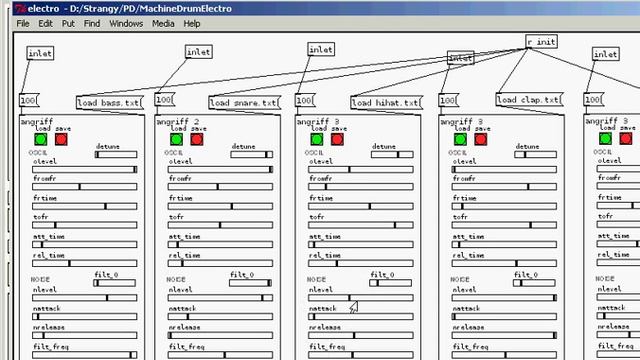
Task: Click the 100 number box above bass panel
Action: pyautogui.click(x=29, y=100)
